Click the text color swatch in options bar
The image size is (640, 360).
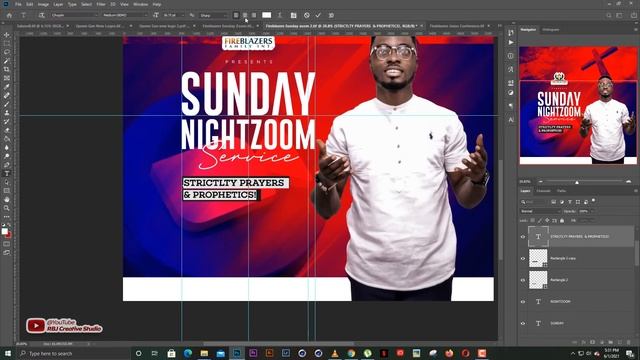coord(267,15)
